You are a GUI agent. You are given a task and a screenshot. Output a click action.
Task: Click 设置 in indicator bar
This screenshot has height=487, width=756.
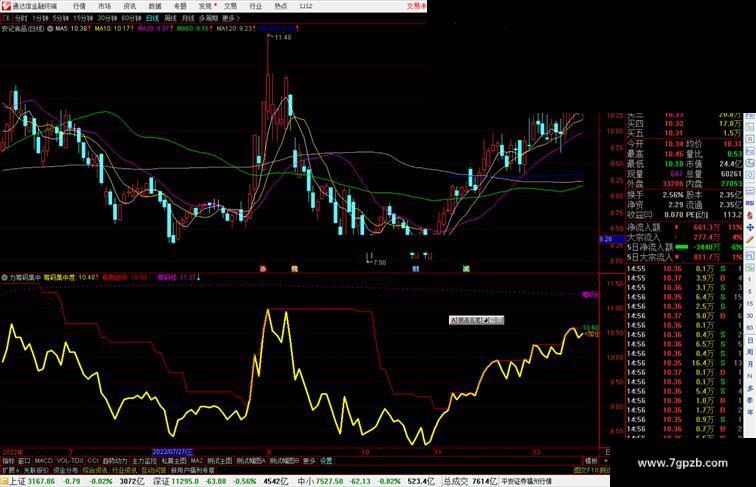pyautogui.click(x=326, y=461)
